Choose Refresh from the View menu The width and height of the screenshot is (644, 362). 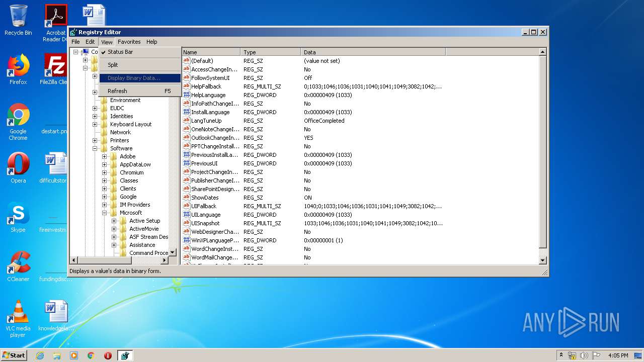140,91
